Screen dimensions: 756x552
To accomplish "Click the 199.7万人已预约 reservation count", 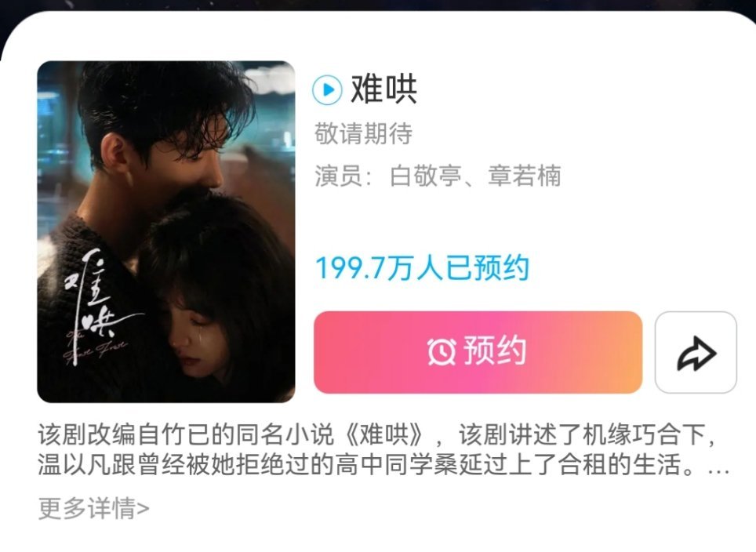I will (423, 267).
